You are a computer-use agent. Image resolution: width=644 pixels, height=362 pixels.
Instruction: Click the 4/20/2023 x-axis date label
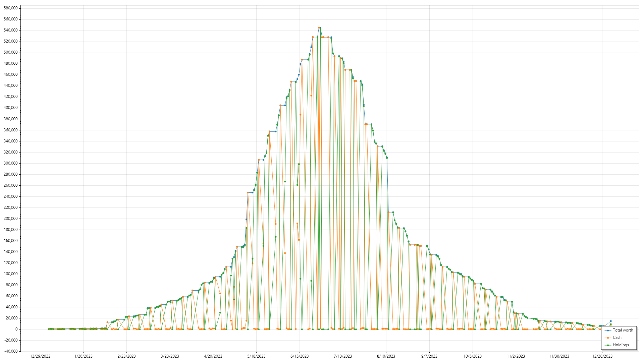(x=213, y=356)
